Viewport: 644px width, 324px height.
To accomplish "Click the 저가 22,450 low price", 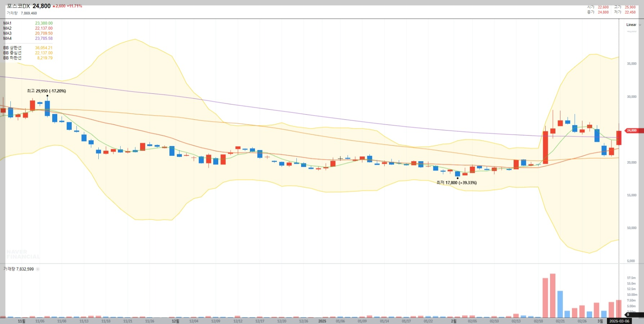I will point(625,12).
